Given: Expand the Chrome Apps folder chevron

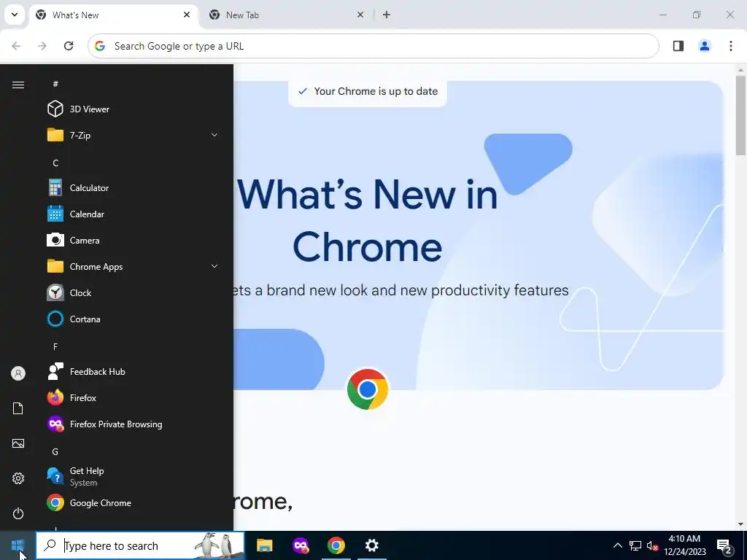Looking at the screenshot, I should (214, 266).
